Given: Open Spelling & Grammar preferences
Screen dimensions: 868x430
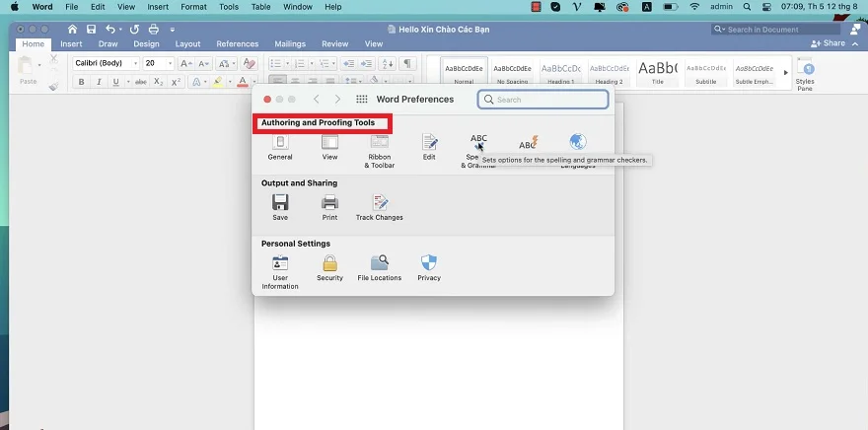Looking at the screenshot, I should (x=478, y=144).
